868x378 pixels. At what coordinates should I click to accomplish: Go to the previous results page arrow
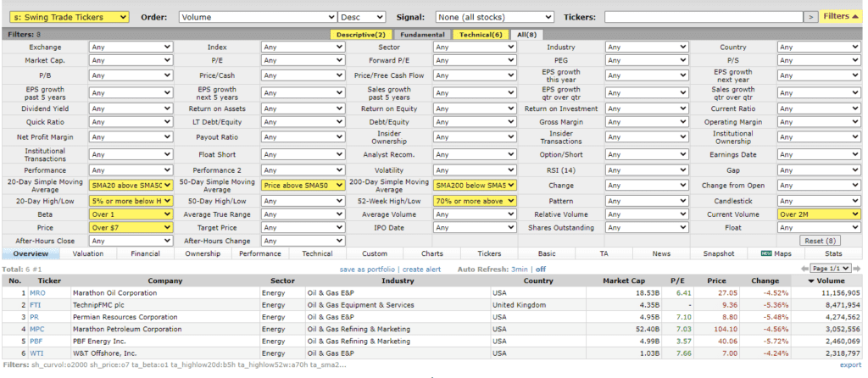click(x=804, y=269)
